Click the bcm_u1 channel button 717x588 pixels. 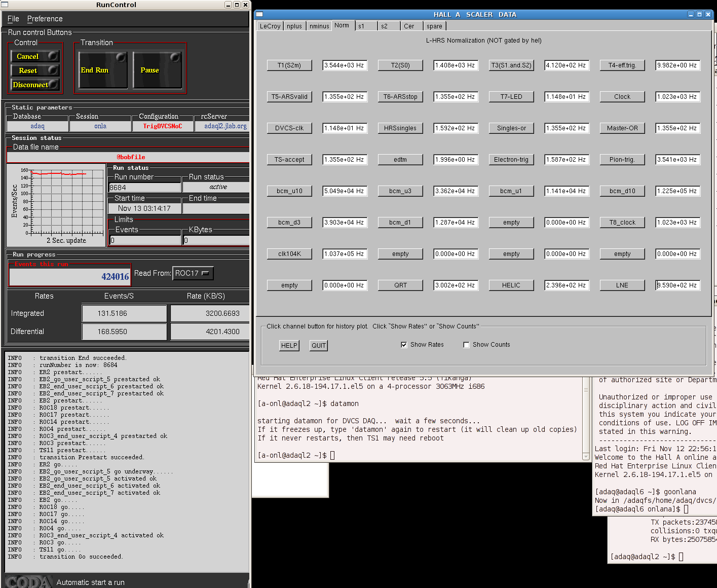pos(511,191)
